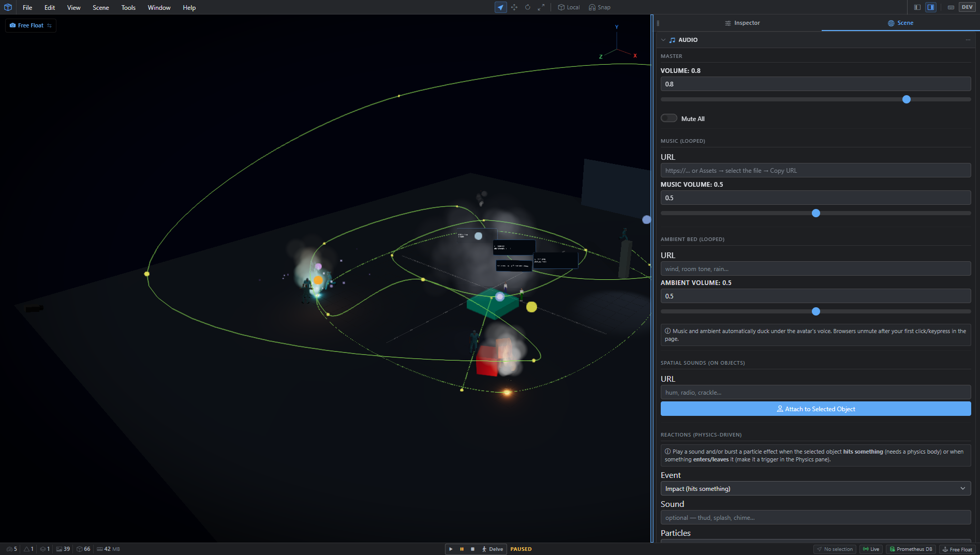This screenshot has width=980, height=555.
Task: Click the app logo cube icon
Action: pos(8,7)
